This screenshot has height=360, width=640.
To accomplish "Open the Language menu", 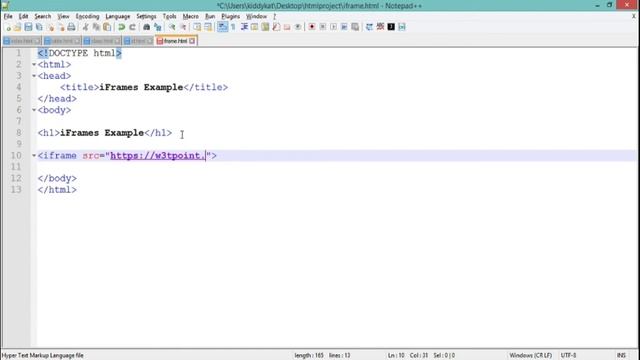I will (x=118, y=16).
